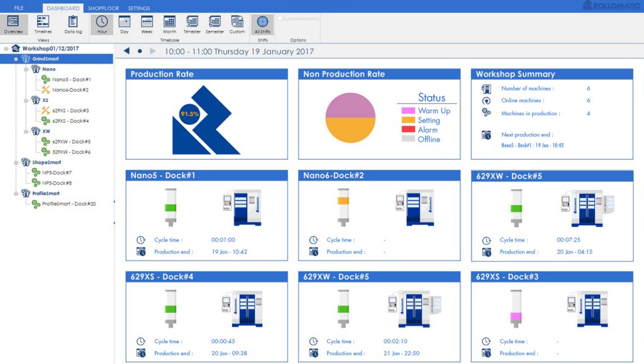Open the Overview view
Viewport: 644px width, 364px height.
pyautogui.click(x=14, y=25)
